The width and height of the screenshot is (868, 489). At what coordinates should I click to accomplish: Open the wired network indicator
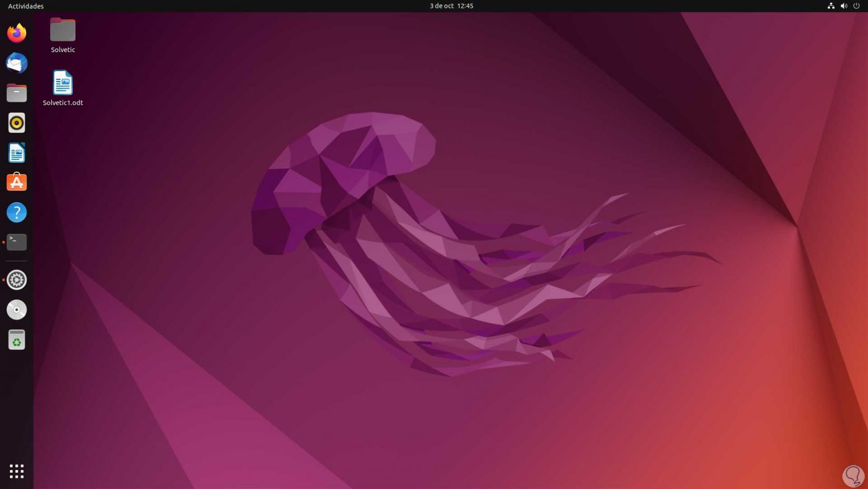pos(830,6)
